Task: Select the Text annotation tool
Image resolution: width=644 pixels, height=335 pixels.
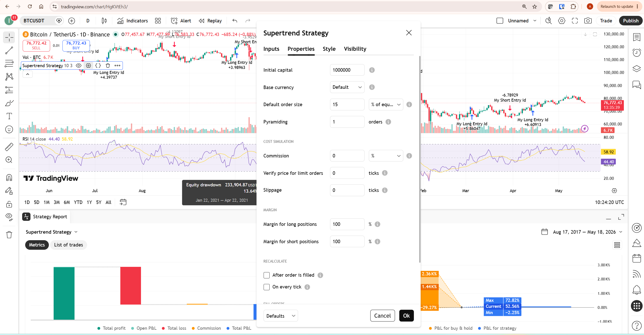Action: coord(9,116)
